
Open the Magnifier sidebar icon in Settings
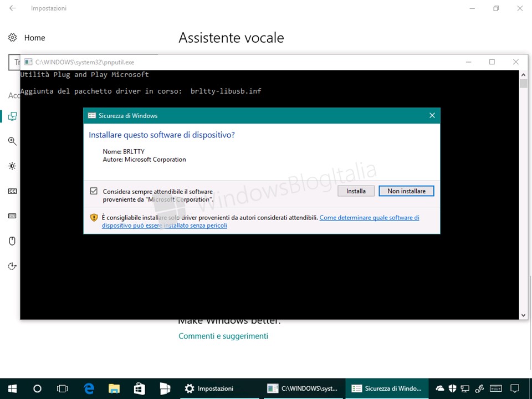[12, 141]
